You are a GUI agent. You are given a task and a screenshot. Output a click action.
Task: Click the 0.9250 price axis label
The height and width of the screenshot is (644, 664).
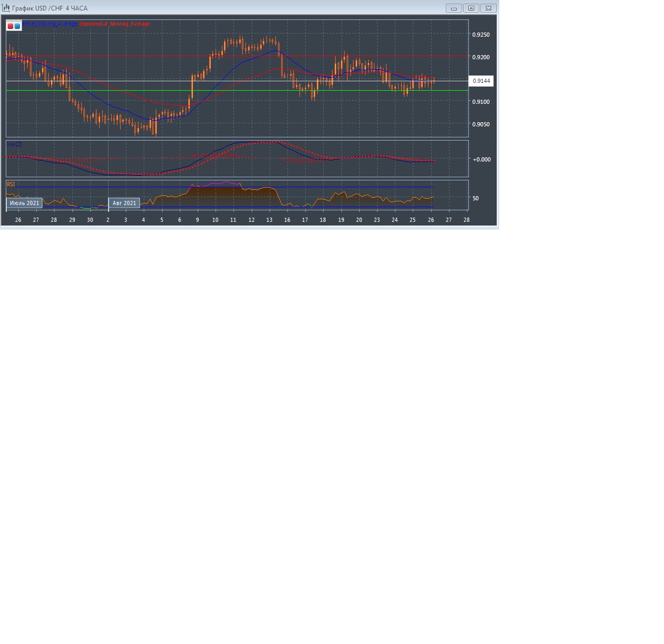tap(481, 35)
